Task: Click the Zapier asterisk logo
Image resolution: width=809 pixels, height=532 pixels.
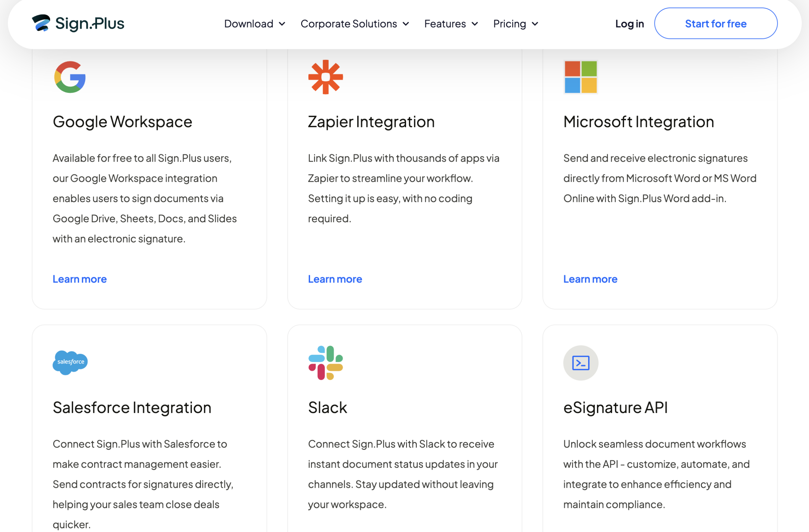Action: click(325, 77)
